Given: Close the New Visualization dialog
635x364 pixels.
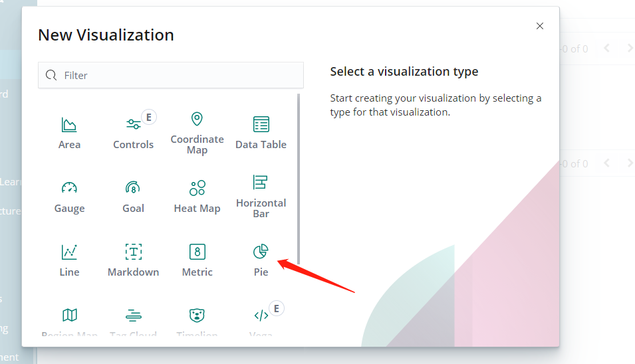Looking at the screenshot, I should point(540,26).
